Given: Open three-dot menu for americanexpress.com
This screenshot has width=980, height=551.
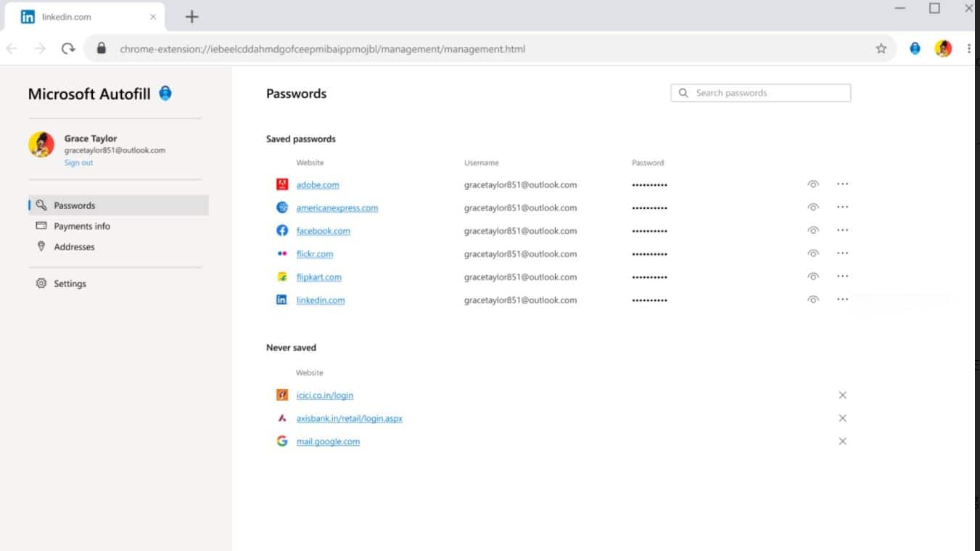Looking at the screenshot, I should coord(842,207).
